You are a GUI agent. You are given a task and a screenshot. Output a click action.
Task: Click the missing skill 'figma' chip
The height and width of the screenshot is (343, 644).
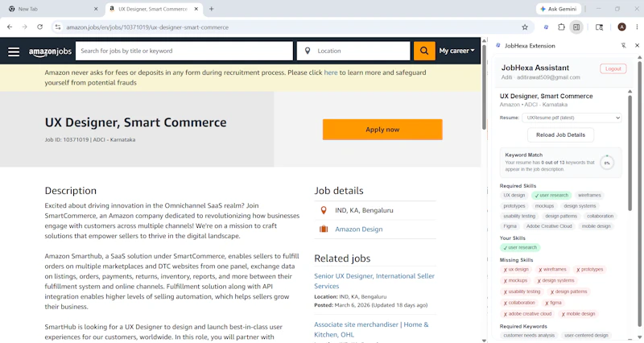553,303
